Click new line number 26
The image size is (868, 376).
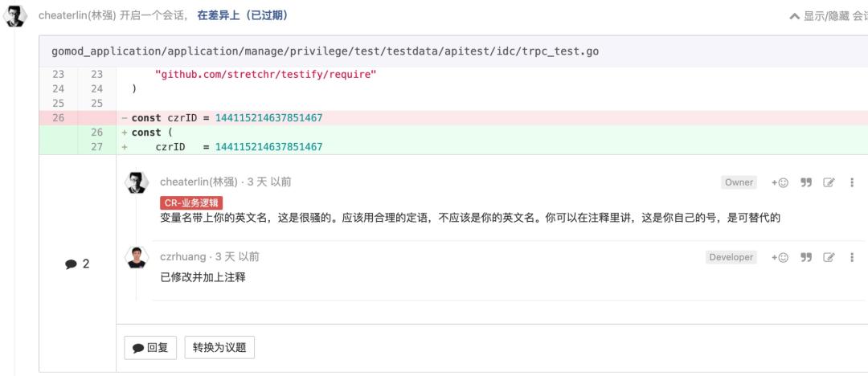[x=97, y=133]
